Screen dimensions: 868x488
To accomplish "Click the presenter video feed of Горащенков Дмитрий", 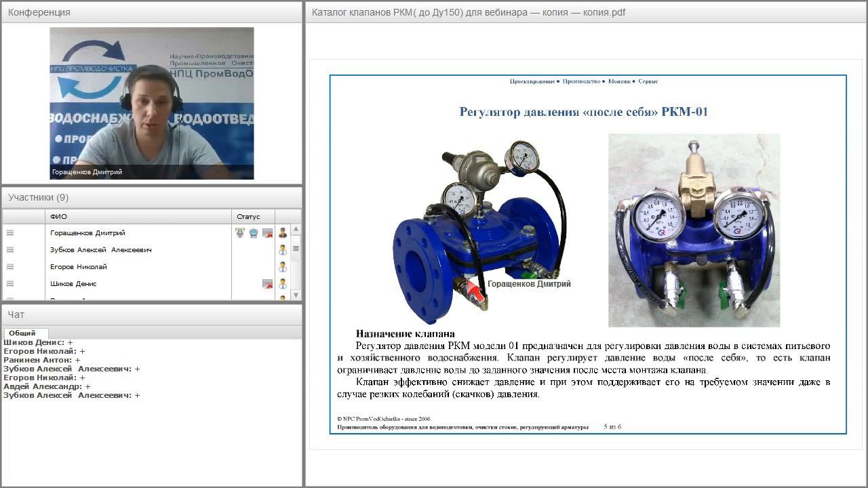I will click(x=152, y=103).
